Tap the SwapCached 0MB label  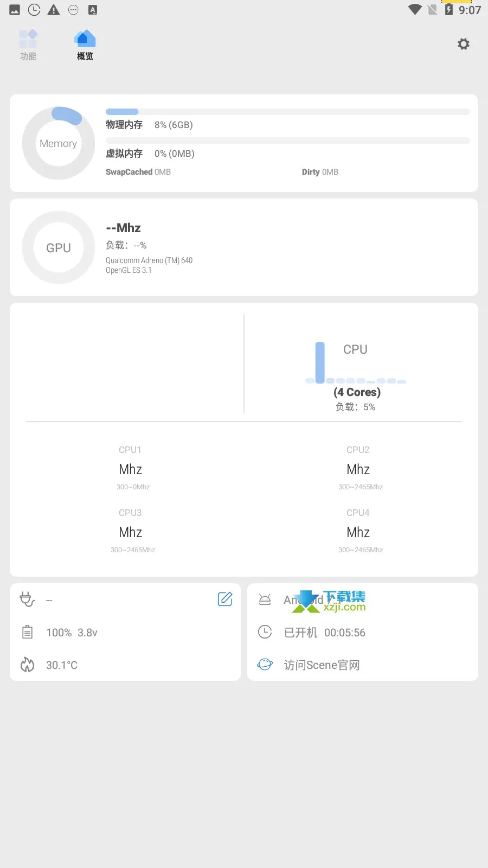click(138, 172)
